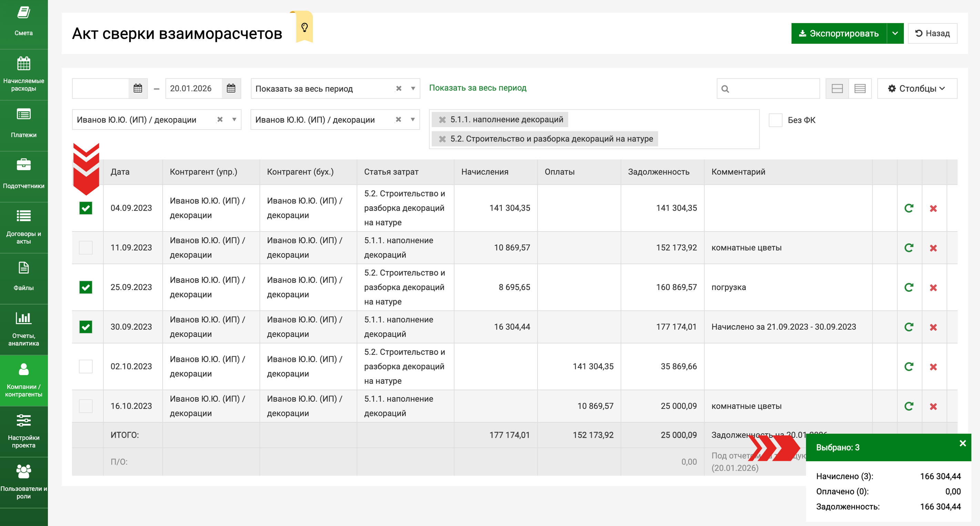Check the 02.10.2023 row checkbox
This screenshot has width=980, height=526.
click(85, 367)
